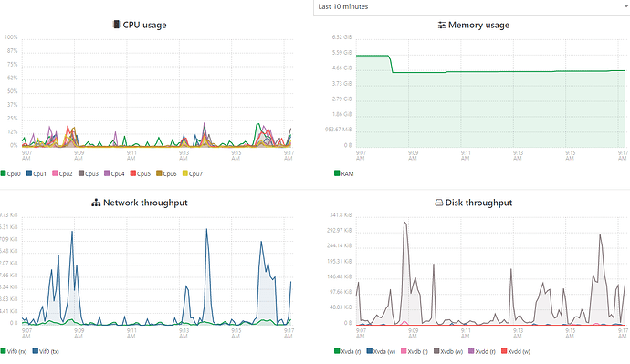This screenshot has height=364, width=630.
Task: Toggle the Cpu7 yellow legend swatch
Action: click(184, 173)
